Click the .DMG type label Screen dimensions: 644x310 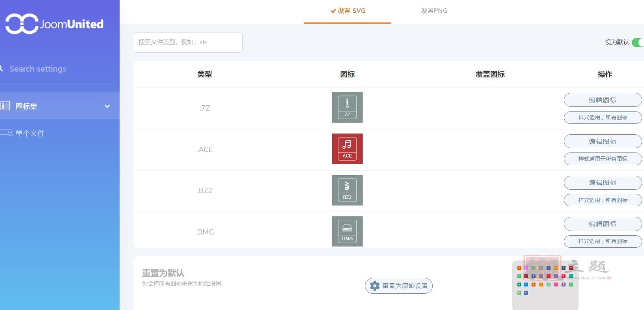[205, 232]
